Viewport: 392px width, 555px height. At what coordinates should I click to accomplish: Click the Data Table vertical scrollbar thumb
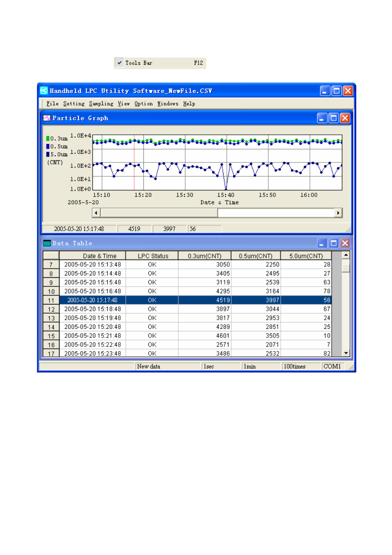tap(346, 268)
